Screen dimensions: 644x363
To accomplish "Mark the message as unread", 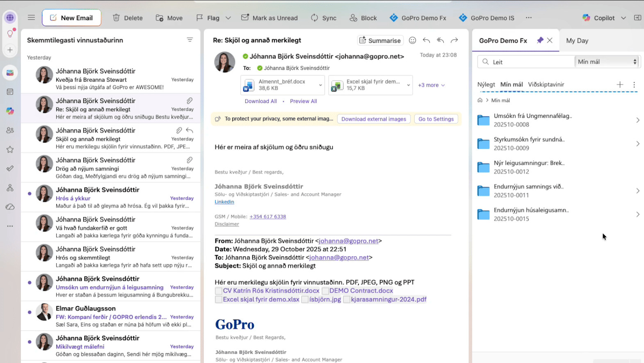I will point(269,18).
